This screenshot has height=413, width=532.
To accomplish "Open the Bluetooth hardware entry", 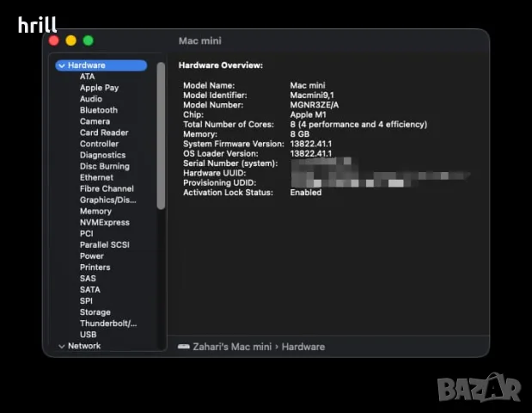I will (x=99, y=110).
